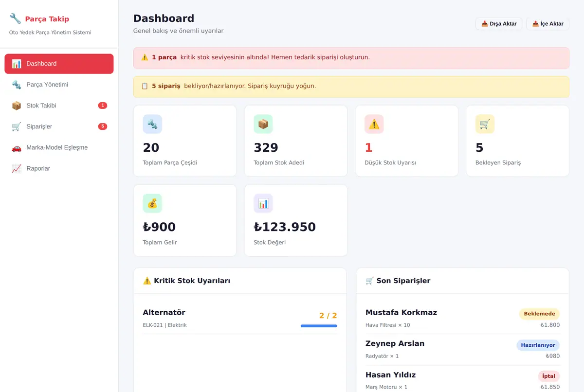Select Raporlar in the sidebar
Image resolution: width=584 pixels, height=392 pixels.
59,168
